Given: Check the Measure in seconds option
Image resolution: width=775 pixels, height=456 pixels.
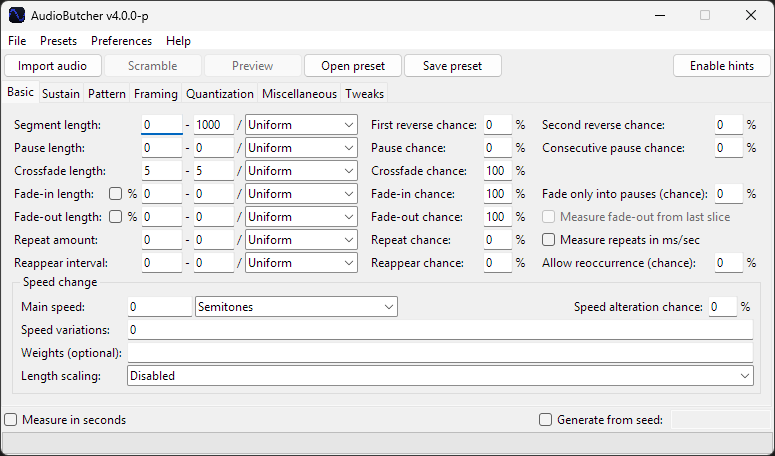Looking at the screenshot, I should (11, 420).
